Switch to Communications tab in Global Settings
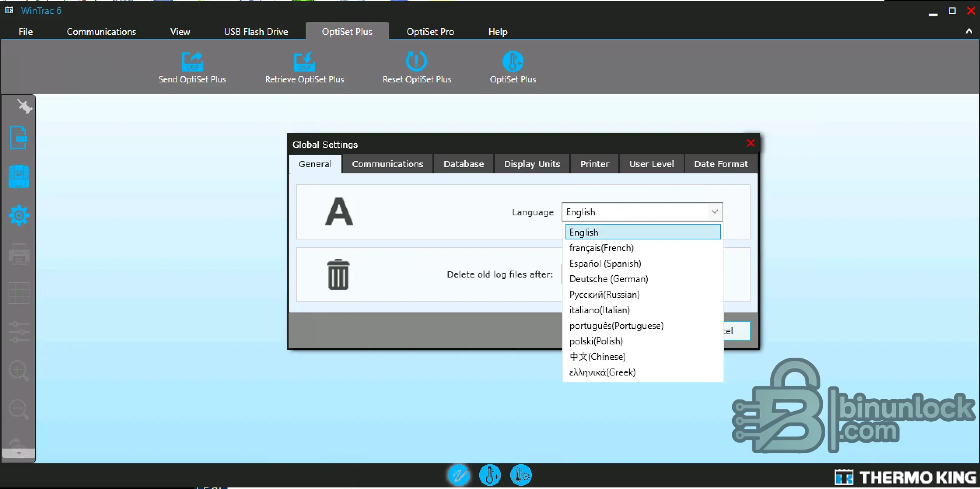Image resolution: width=980 pixels, height=489 pixels. (x=387, y=164)
